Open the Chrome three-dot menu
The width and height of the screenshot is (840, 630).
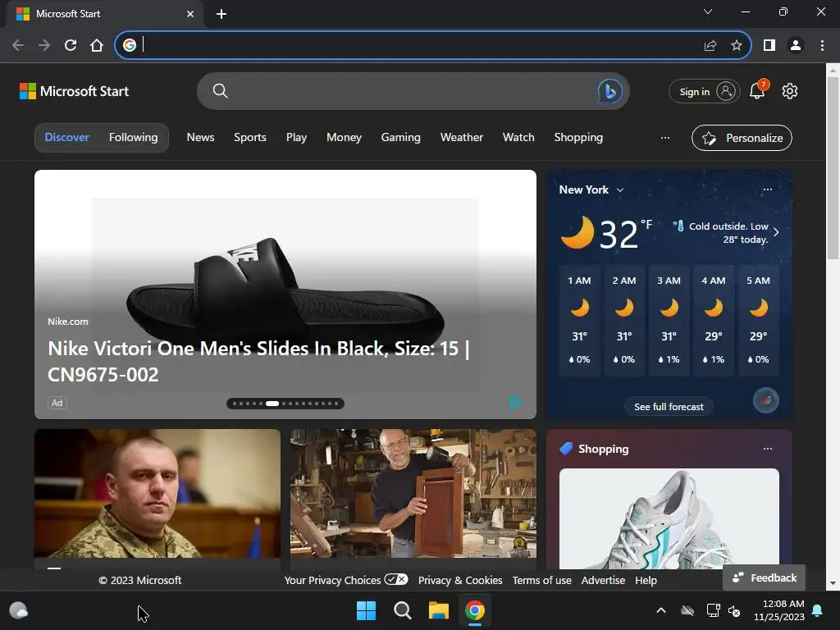click(822, 46)
